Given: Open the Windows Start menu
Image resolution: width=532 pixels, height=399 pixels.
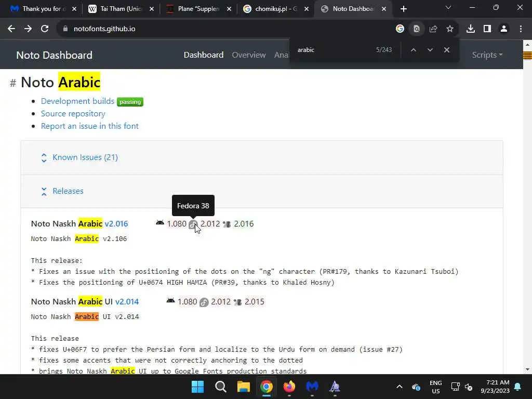Looking at the screenshot, I should coord(197,387).
